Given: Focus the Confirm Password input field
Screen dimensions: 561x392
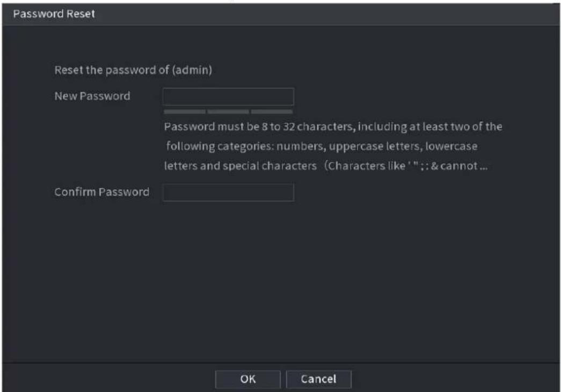Looking at the screenshot, I should (228, 193).
